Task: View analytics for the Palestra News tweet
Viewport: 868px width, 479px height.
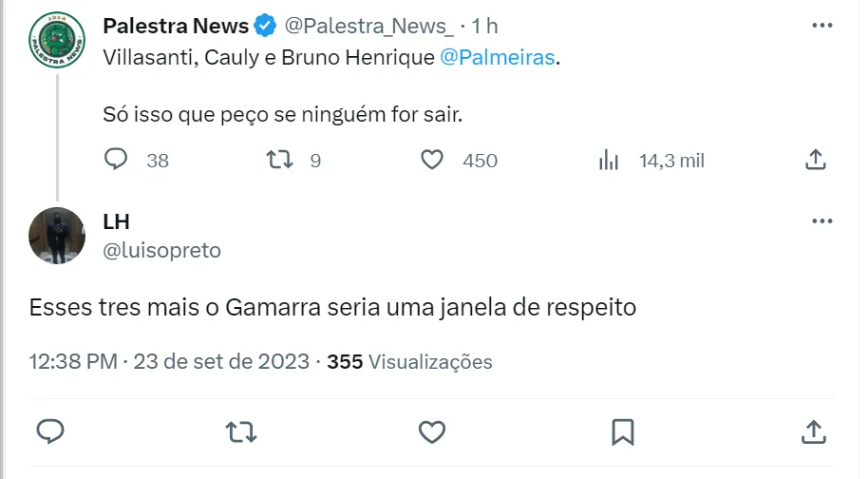Action: [x=610, y=160]
